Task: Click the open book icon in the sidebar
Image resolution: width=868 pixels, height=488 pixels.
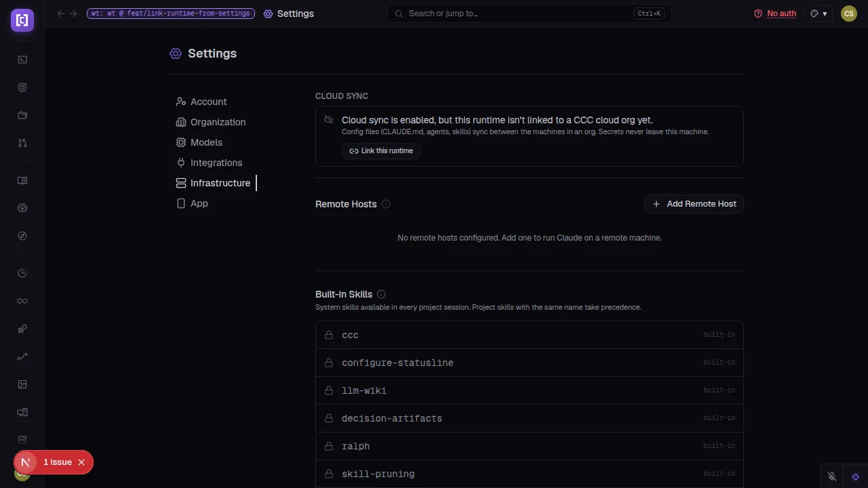Action: [x=22, y=181]
